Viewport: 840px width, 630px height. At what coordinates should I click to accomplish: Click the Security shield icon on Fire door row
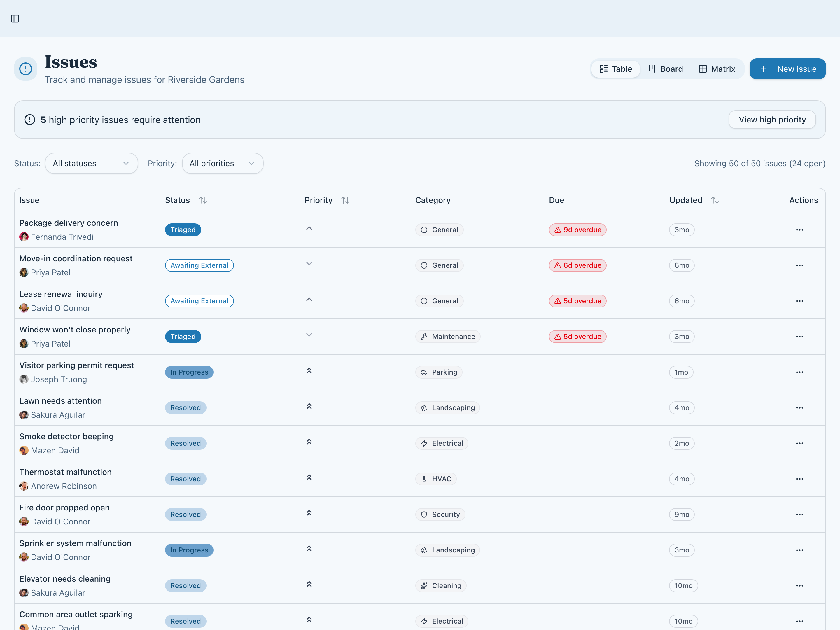[x=424, y=514]
